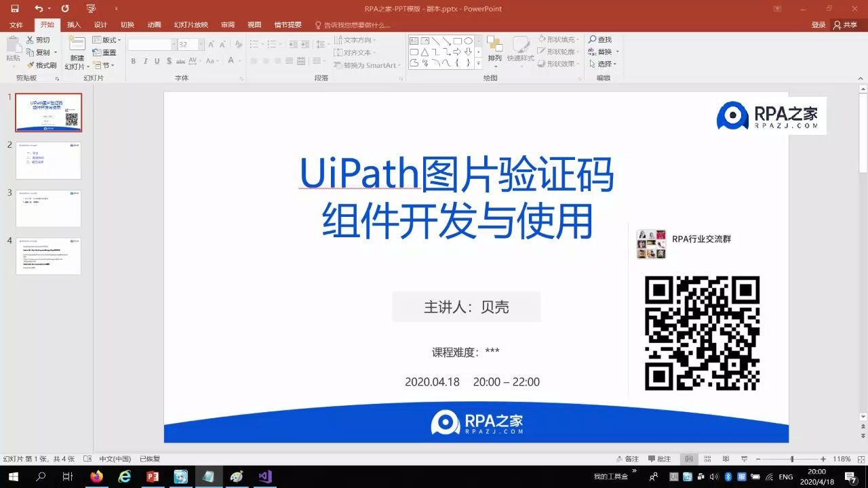The height and width of the screenshot is (488, 868).
Task: Open the 形状填充 shape fill dropdown
Action: [x=559, y=39]
